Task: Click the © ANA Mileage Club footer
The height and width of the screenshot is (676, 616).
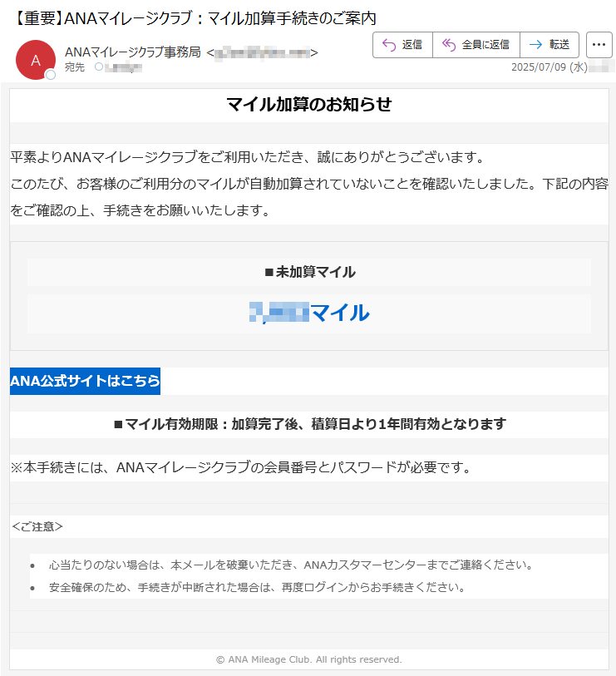Action: click(x=309, y=659)
